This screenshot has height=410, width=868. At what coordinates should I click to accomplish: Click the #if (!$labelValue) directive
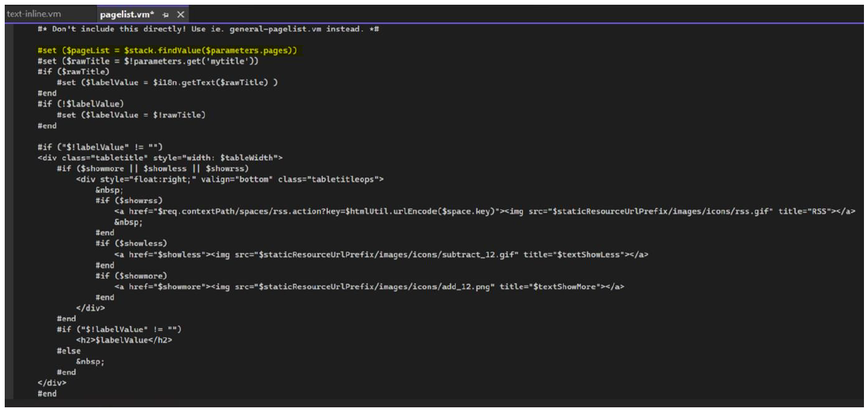[80, 104]
